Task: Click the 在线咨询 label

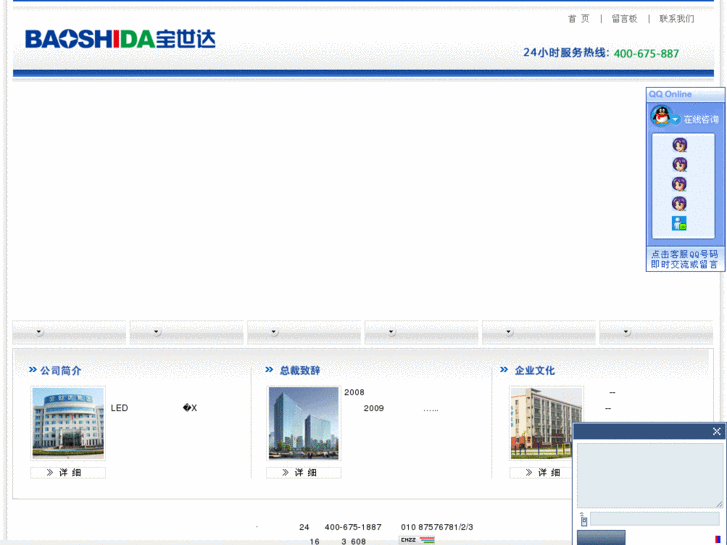Action: coord(701,120)
